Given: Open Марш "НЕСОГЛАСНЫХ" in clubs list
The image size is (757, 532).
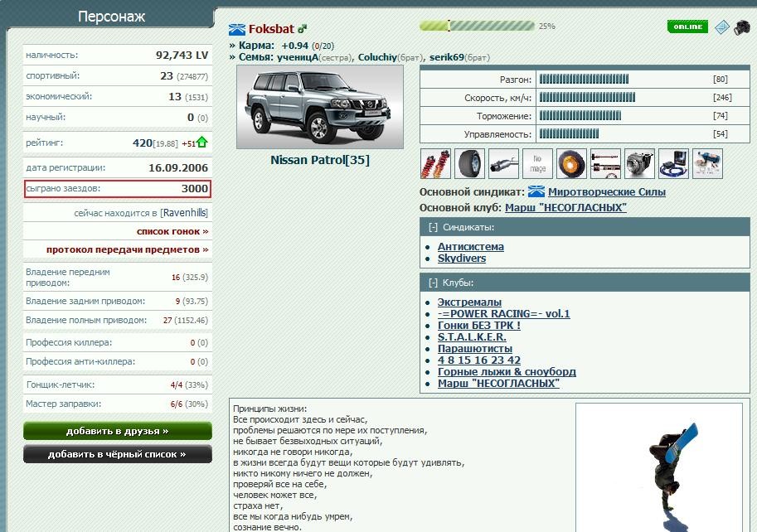Looking at the screenshot, I should [498, 384].
